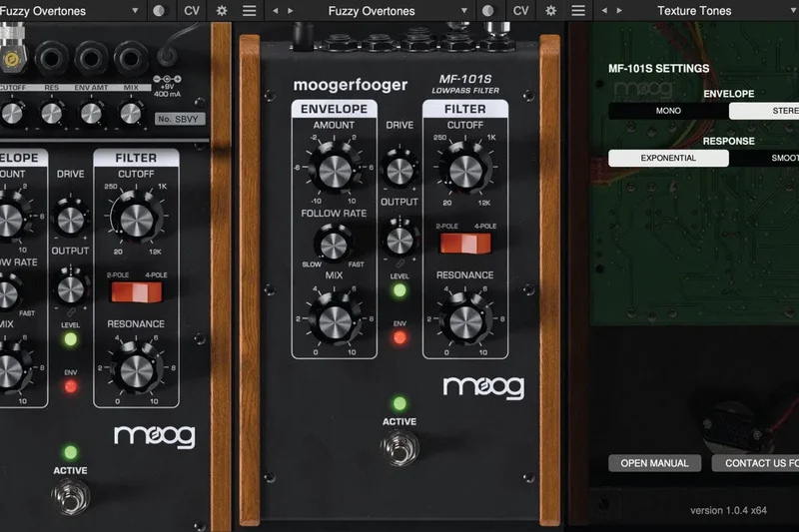Select MONO envelope mode in MF-101S Settings
This screenshot has height=532, width=799.
click(x=668, y=111)
